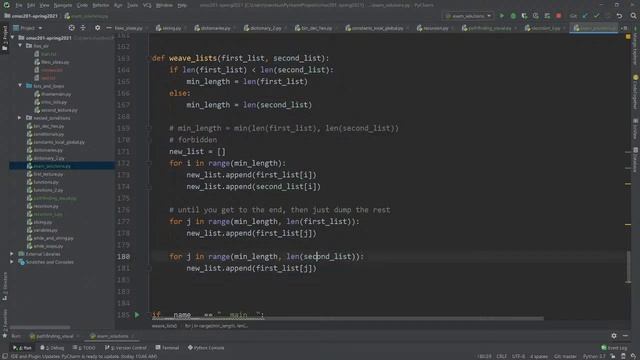This screenshot has height=360, width=640.
Task: Open Run panel settings gear icon
Action: [x=614, y=336]
